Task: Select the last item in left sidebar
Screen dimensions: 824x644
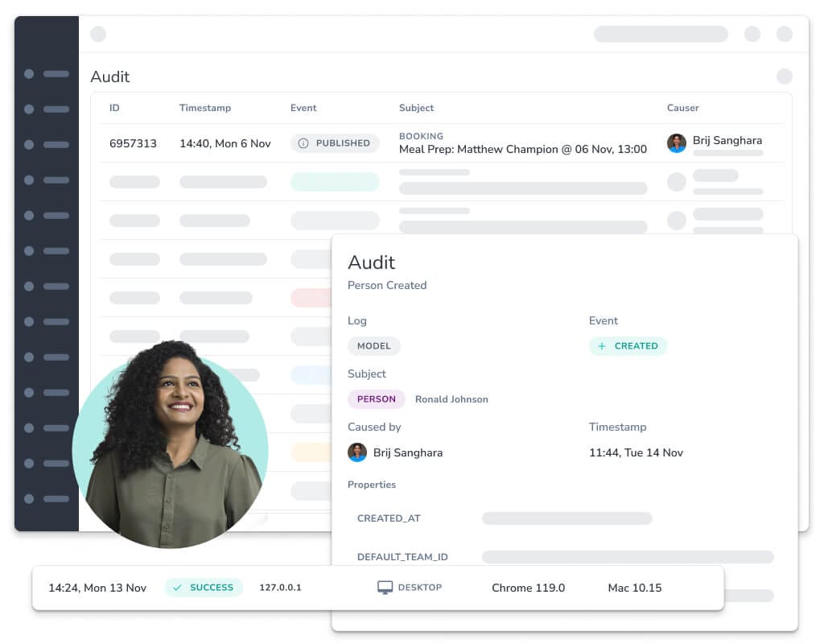Action: (x=47, y=499)
